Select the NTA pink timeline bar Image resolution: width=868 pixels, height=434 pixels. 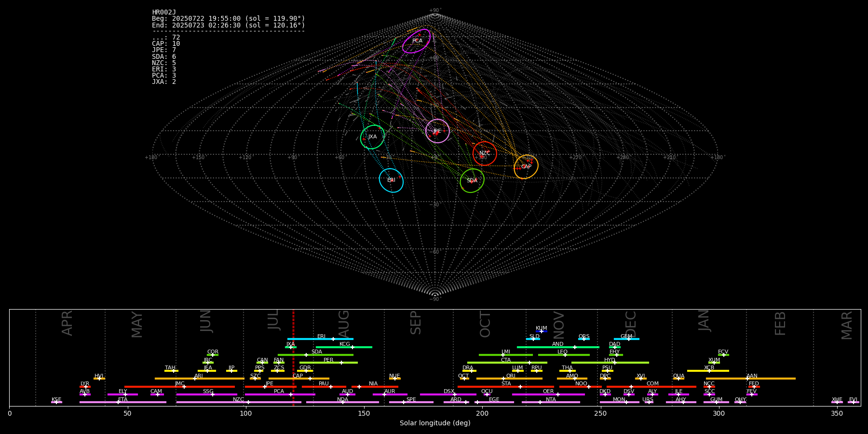(x=551, y=402)
